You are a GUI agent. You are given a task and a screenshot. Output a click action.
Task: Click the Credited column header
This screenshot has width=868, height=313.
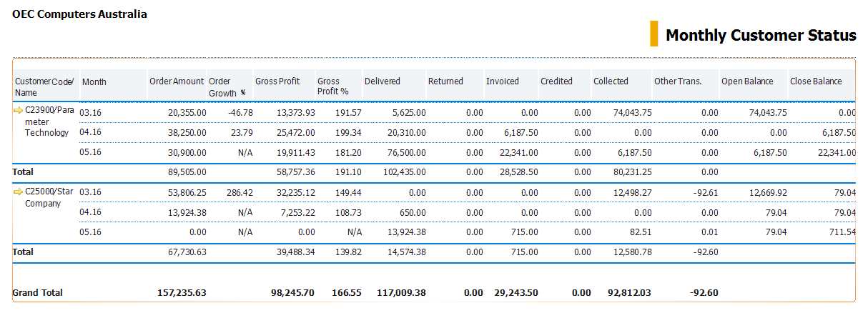pyautogui.click(x=556, y=81)
